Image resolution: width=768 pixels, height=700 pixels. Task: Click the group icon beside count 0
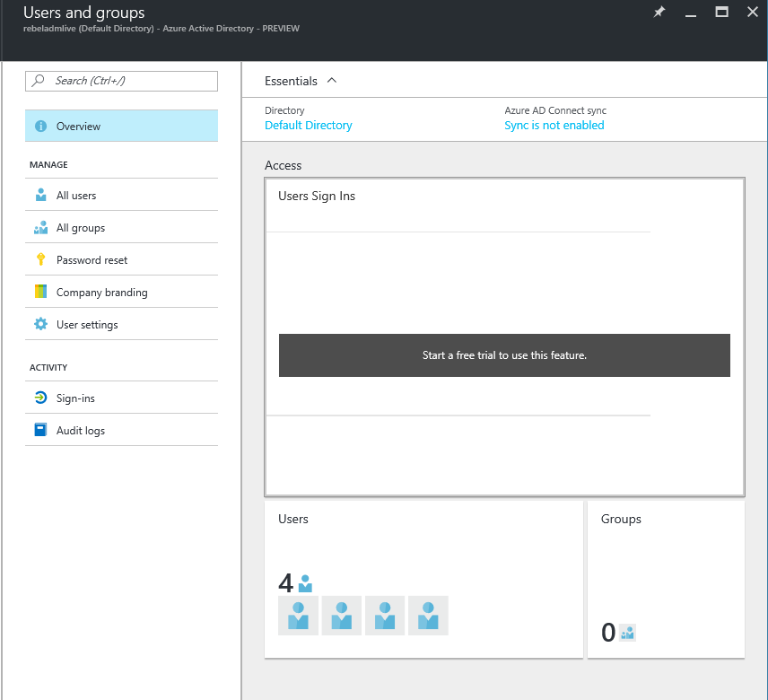tap(627, 633)
